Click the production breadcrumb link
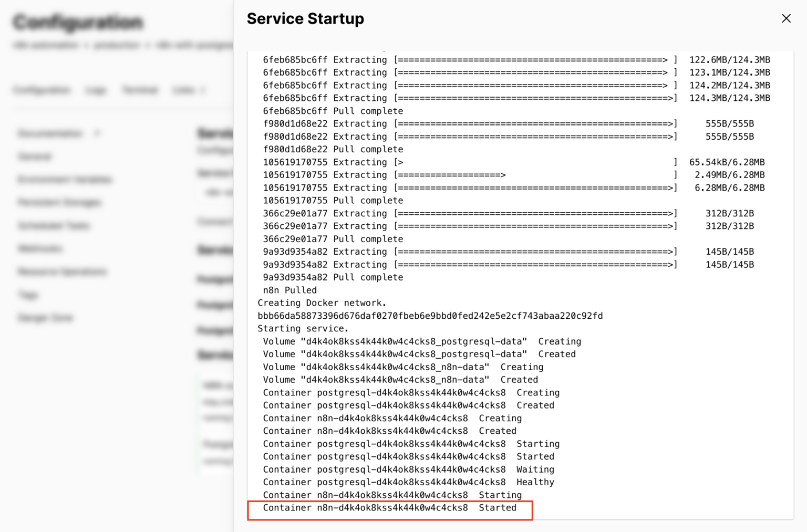Image resolution: width=807 pixels, height=532 pixels. tap(117, 45)
